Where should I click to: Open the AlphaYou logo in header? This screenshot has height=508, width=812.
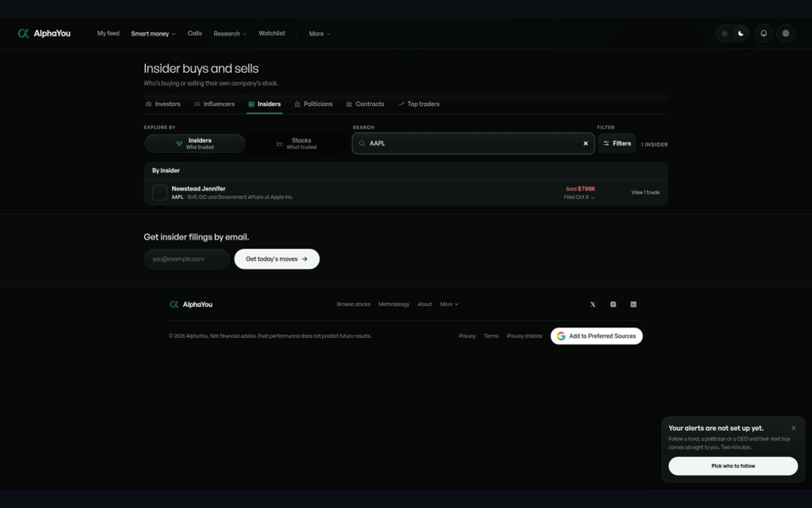[x=44, y=33]
